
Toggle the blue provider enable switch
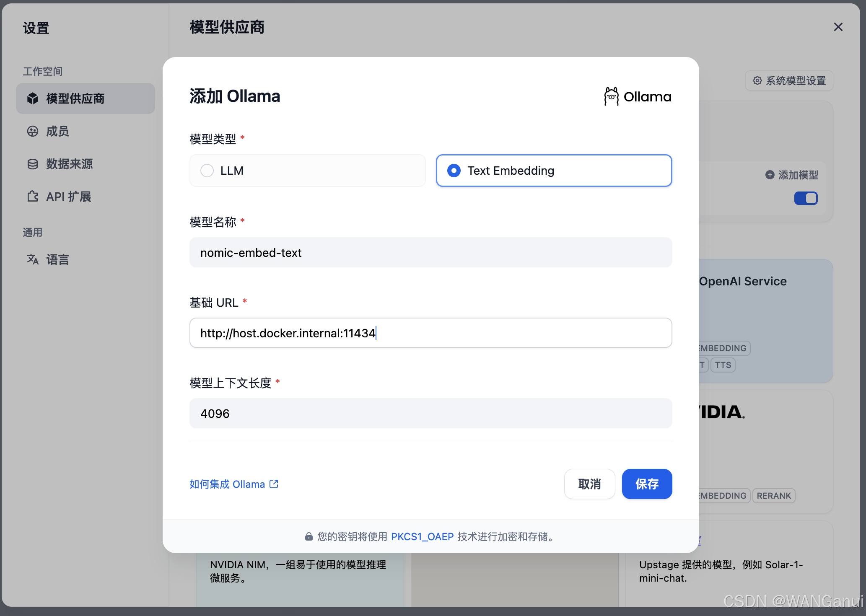pyautogui.click(x=806, y=198)
